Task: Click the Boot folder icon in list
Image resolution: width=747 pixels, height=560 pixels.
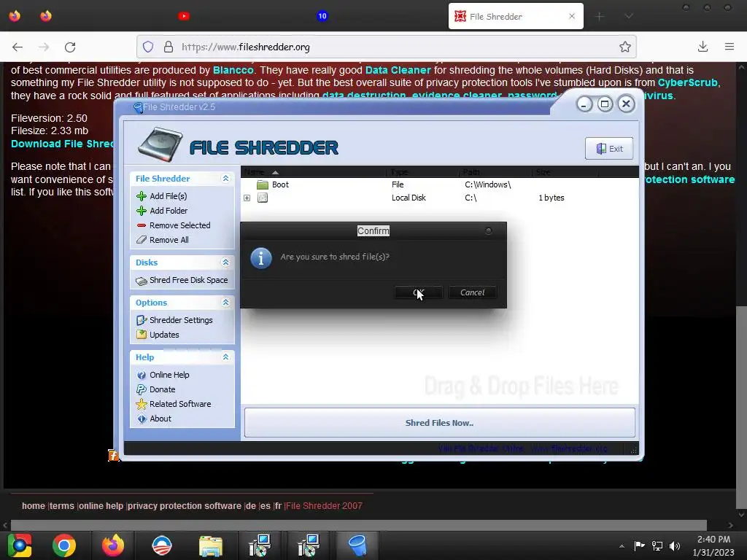Action: (263, 184)
